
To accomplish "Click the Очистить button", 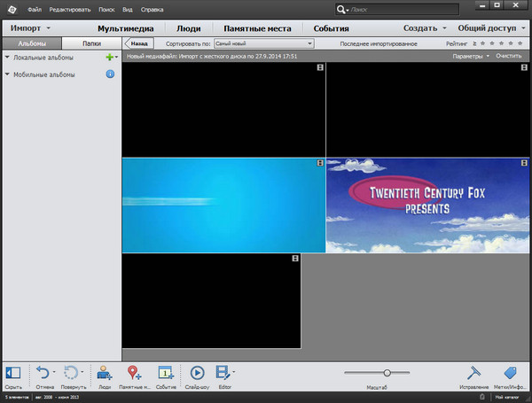I will click(509, 56).
